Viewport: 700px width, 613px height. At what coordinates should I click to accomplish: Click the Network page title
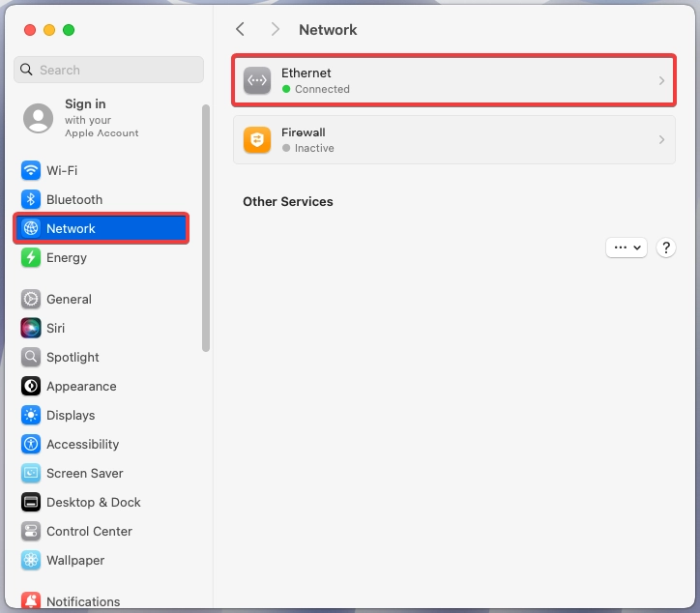click(x=328, y=29)
